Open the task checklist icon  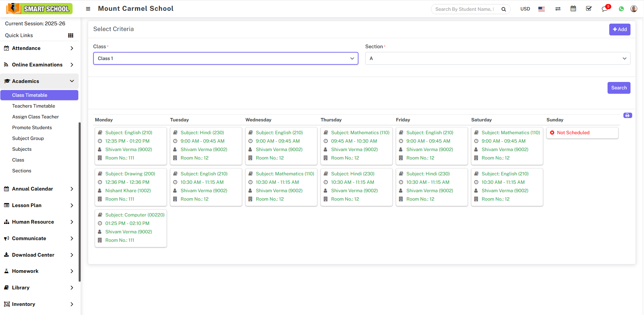pos(589,9)
